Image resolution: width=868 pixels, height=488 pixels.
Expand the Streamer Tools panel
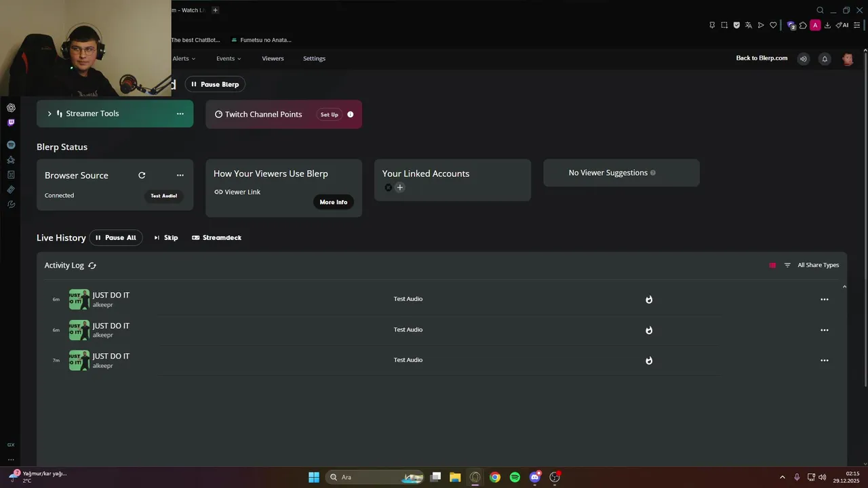pos(50,114)
